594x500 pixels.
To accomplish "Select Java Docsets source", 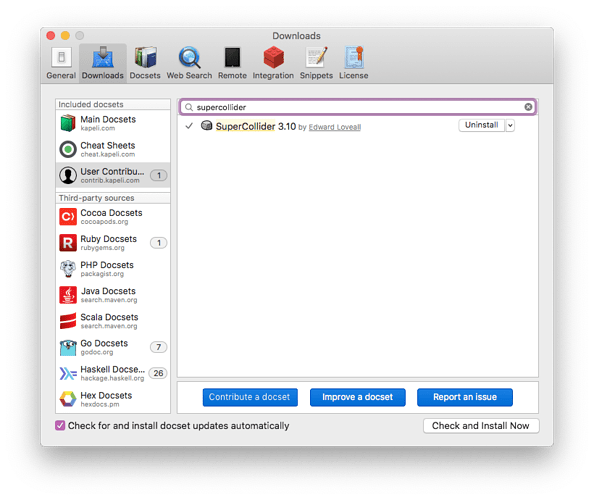I will [113, 295].
